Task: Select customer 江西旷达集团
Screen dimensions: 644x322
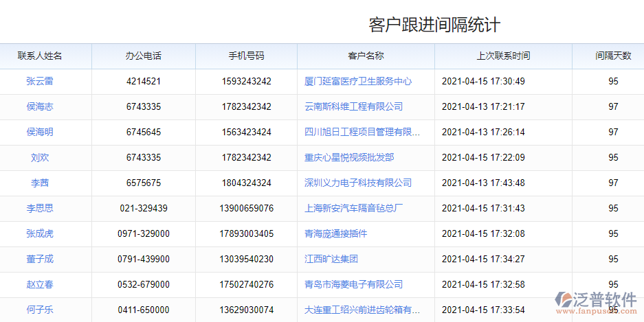Action: pyautogui.click(x=331, y=259)
